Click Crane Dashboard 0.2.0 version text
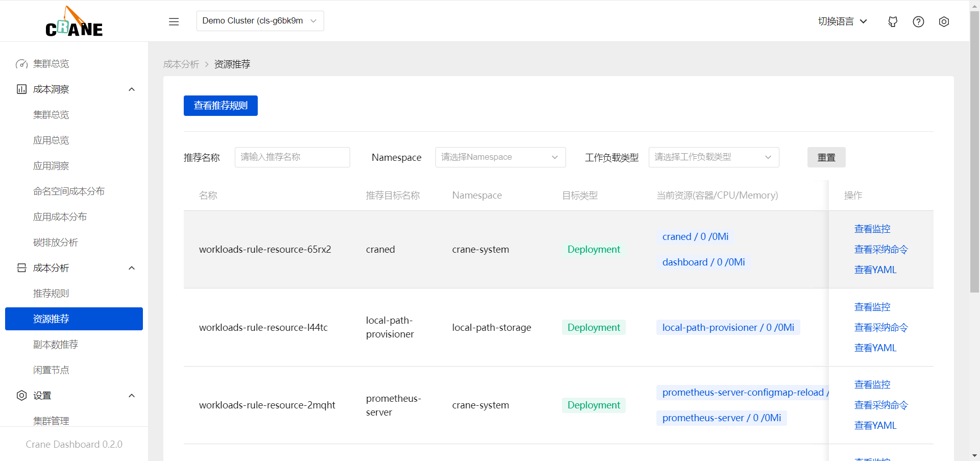 (74, 444)
